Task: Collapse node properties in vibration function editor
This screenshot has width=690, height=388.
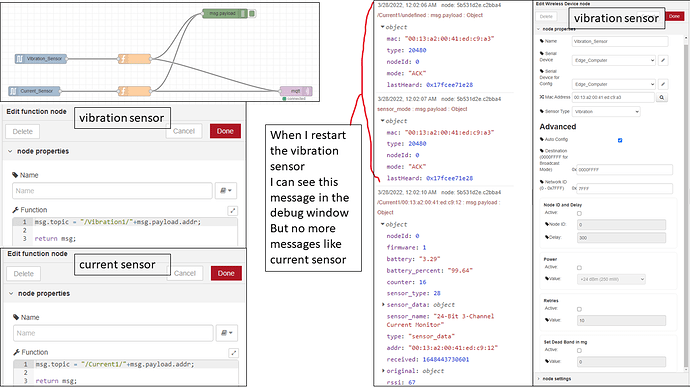Action: pyautogui.click(x=10, y=151)
